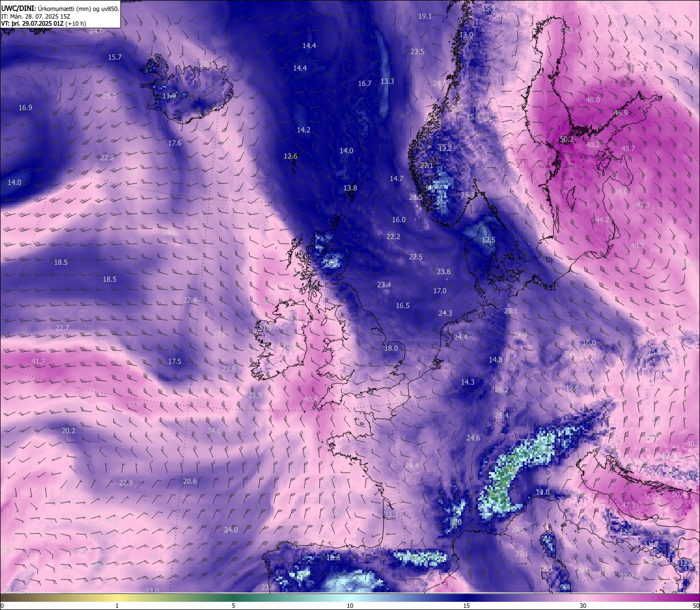Click the 22.9 value label
Screen dimensions: 700x610
point(126,483)
